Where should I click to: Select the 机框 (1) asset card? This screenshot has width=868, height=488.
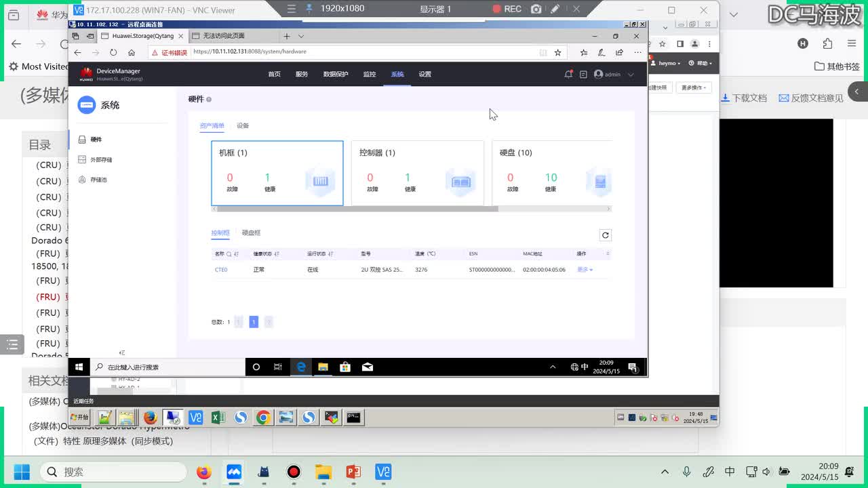tap(277, 173)
